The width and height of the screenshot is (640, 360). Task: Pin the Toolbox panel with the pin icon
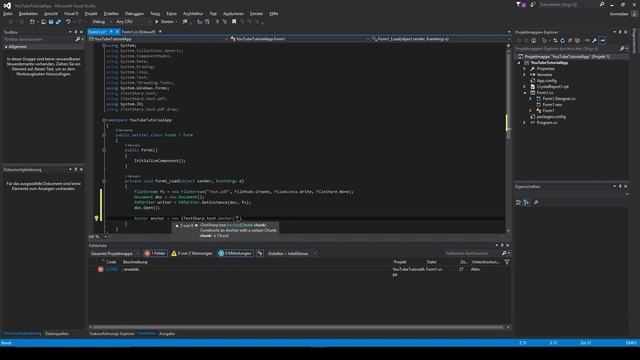tap(76, 32)
